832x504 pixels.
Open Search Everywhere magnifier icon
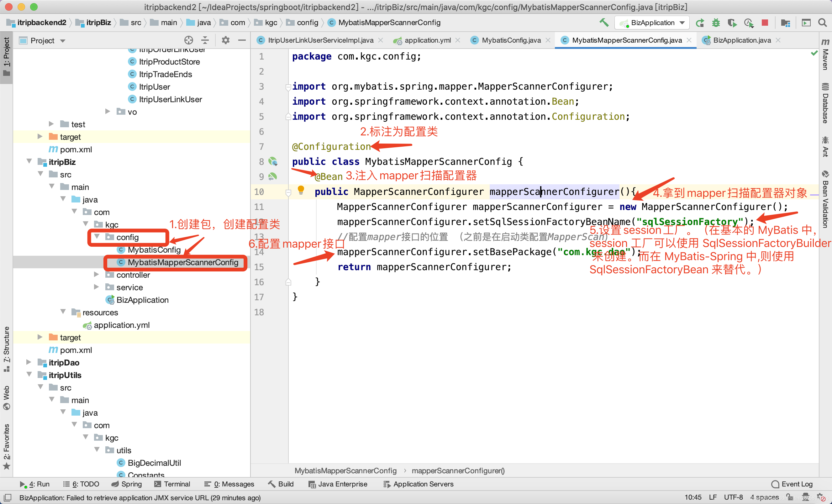click(823, 23)
